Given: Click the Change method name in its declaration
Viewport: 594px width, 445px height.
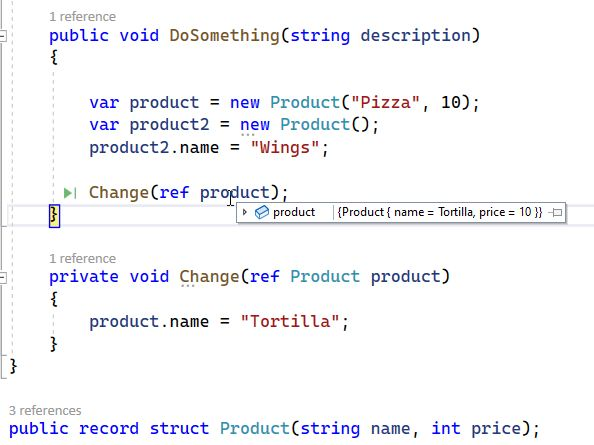Looking at the screenshot, I should pyautogui.click(x=209, y=276).
